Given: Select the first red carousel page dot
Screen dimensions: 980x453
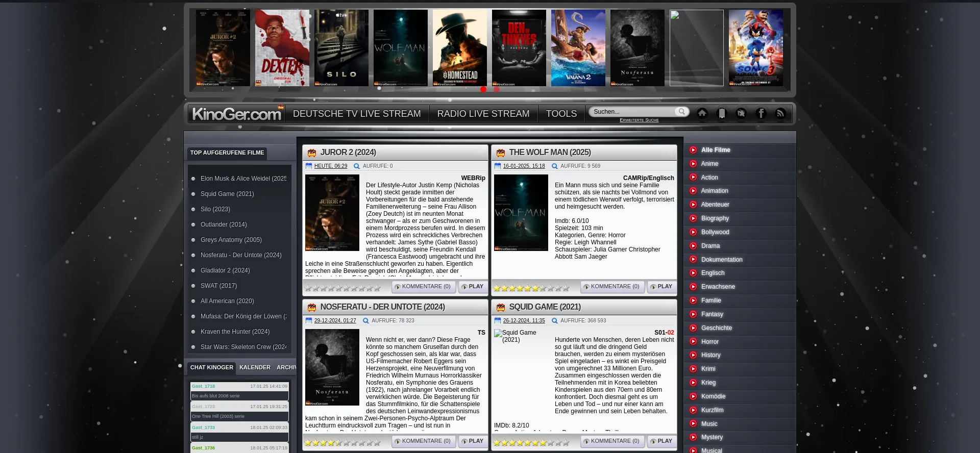Looking at the screenshot, I should click(483, 89).
